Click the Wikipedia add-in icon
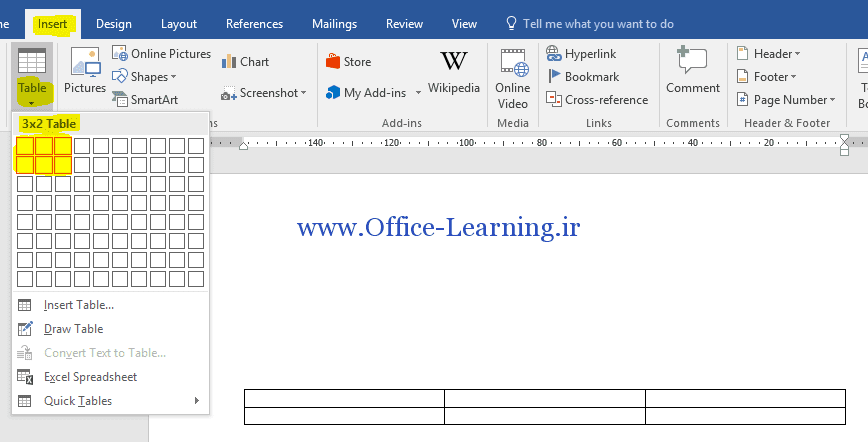868x442 pixels. tap(454, 70)
